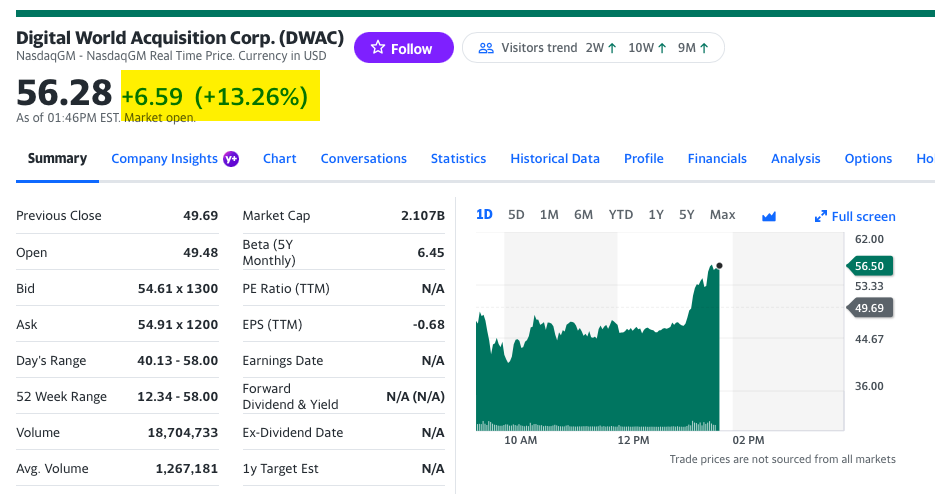Click the 36.00 chart price axis label
Image resolution: width=935 pixels, height=494 pixels.
(869, 386)
